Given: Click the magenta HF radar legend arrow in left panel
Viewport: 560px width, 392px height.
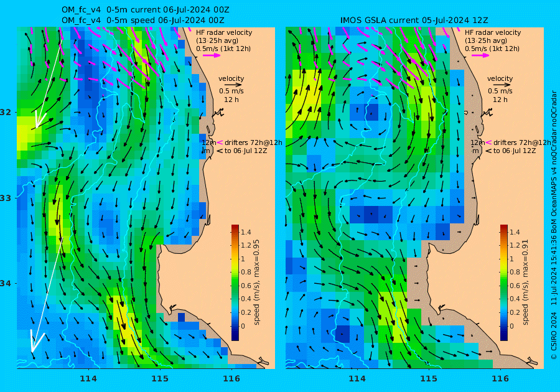Looking at the screenshot, I should click(212, 55).
